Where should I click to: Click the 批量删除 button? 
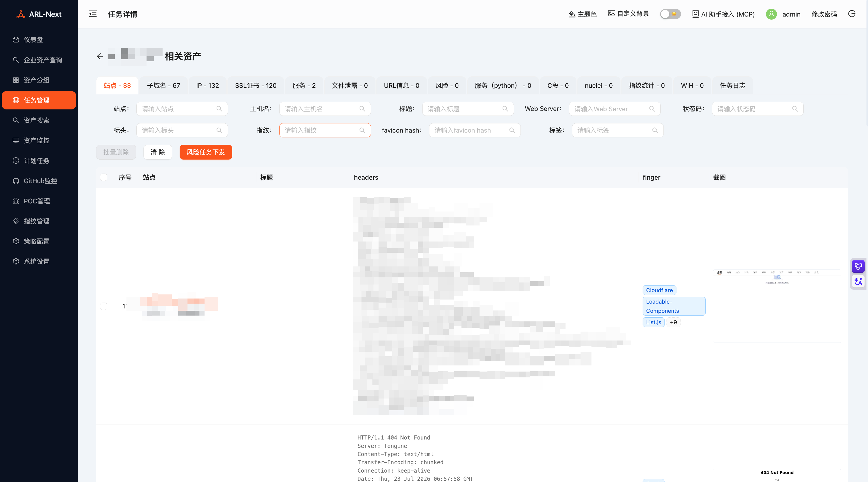click(x=116, y=152)
